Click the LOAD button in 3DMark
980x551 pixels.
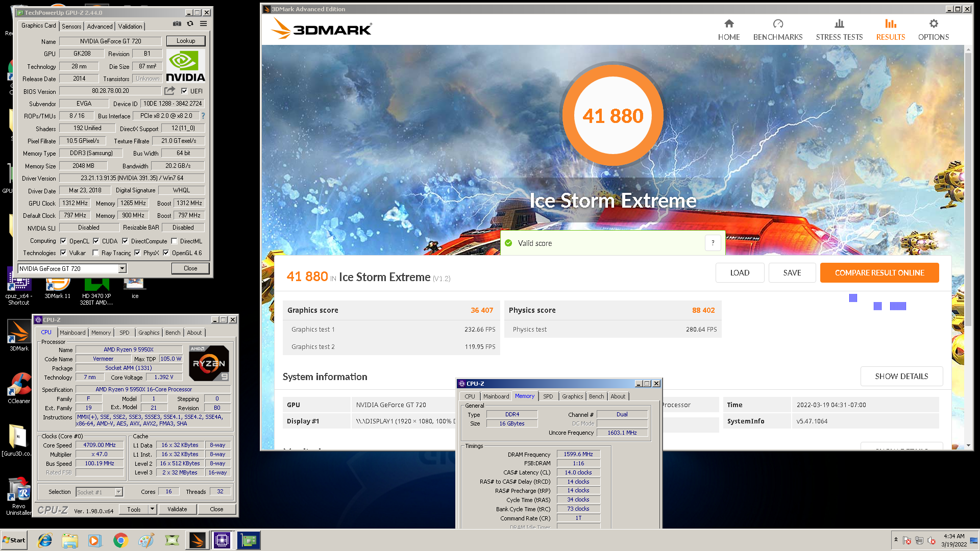point(740,273)
